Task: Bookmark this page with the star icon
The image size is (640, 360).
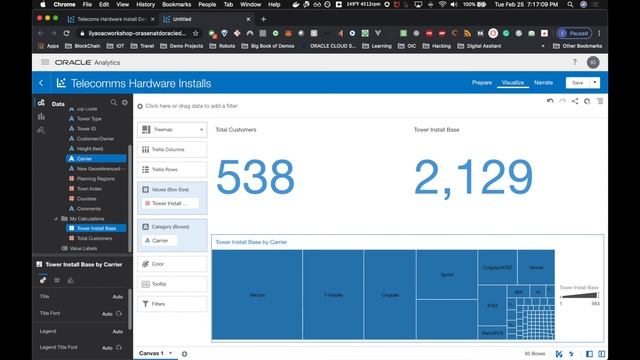Action: pos(196,33)
